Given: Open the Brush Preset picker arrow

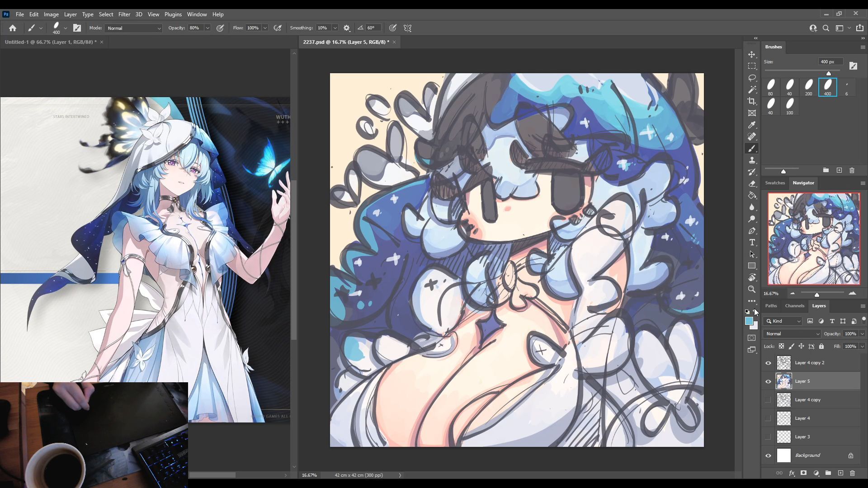Looking at the screenshot, I should (x=65, y=28).
